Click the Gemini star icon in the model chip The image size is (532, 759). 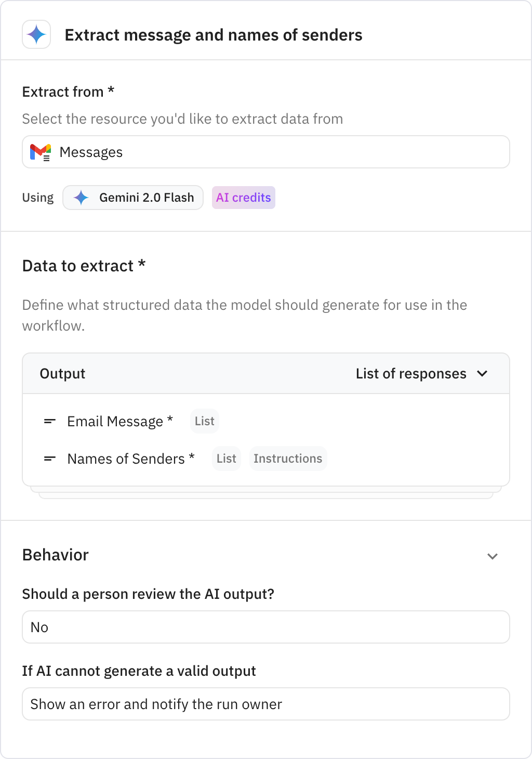[82, 198]
